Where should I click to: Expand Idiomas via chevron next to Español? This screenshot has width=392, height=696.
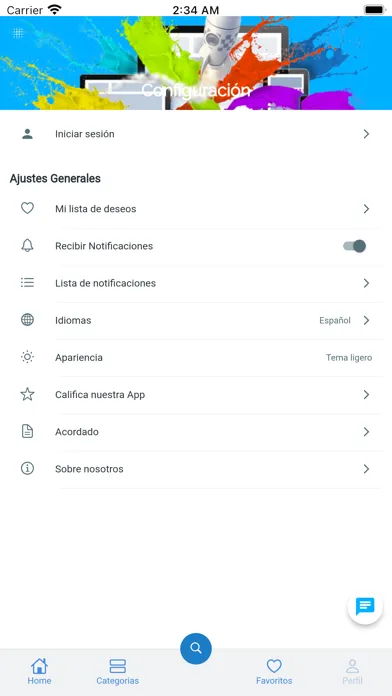coord(366,320)
